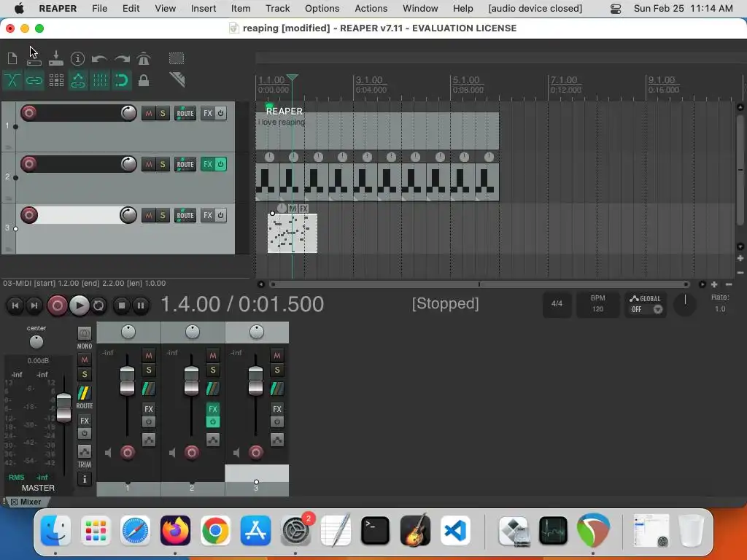Screen dimensions: 747x560
Task: Click mixer channel 2 volume fader
Action: tap(192, 381)
